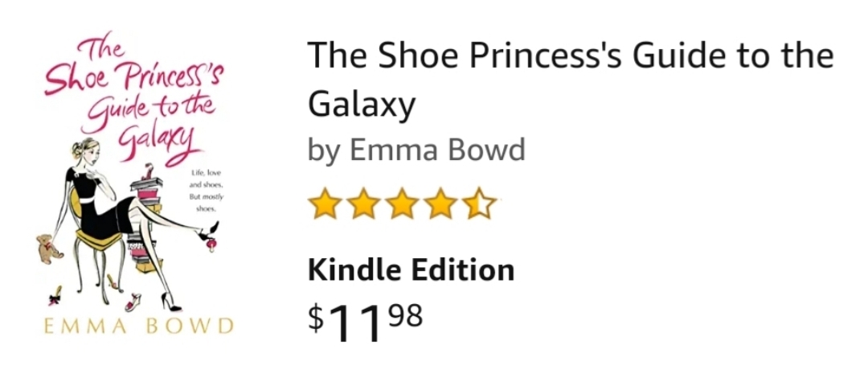Click the $11.98 price
This screenshot has width=868, height=370.
pos(366,320)
